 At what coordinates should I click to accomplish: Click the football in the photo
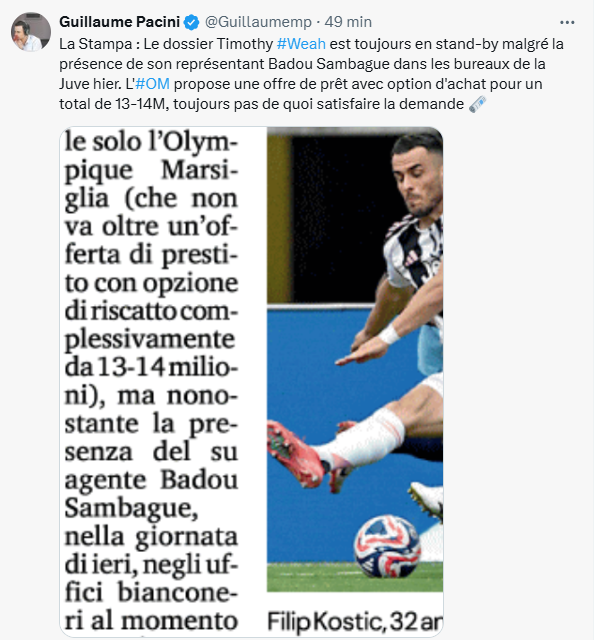coord(387,546)
